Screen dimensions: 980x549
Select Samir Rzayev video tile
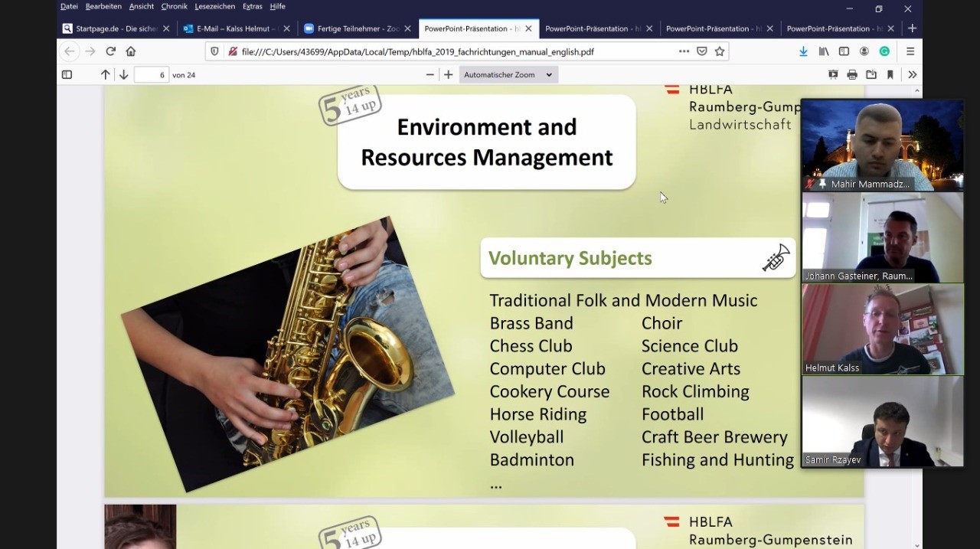point(882,421)
